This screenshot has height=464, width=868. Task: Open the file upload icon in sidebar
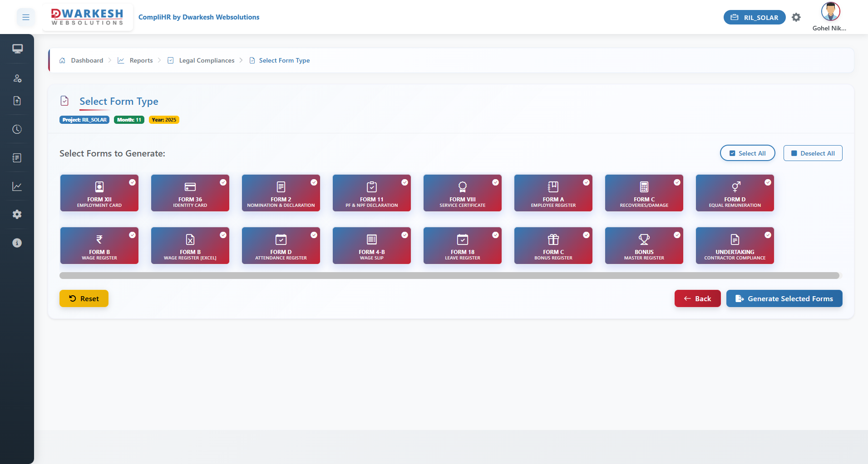pyautogui.click(x=17, y=101)
